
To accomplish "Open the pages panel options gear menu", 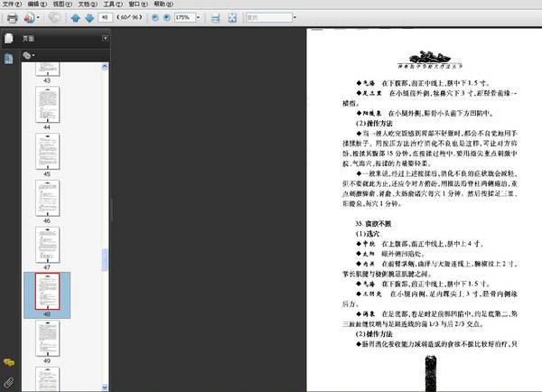I will tap(28, 55).
